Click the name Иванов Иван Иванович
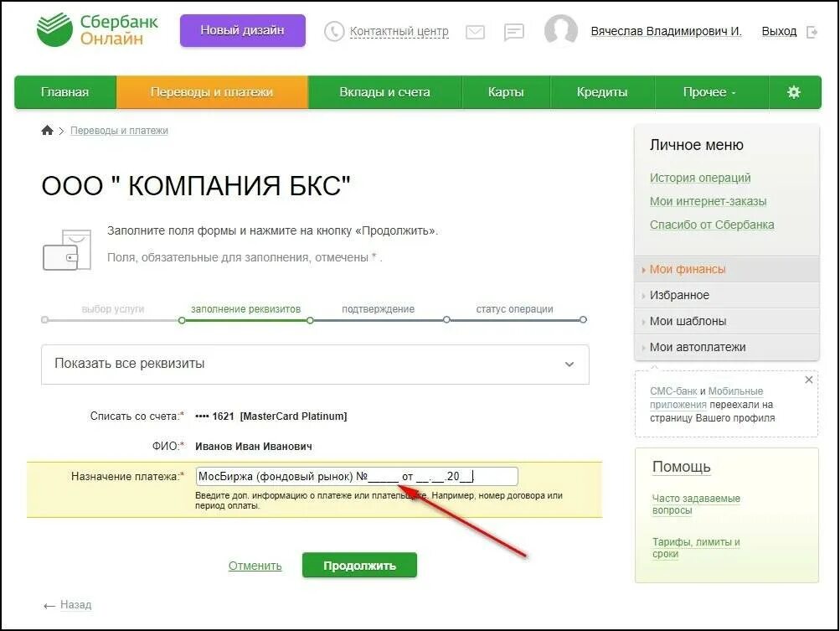Viewport: 840px width, 631px height. pyautogui.click(x=254, y=447)
